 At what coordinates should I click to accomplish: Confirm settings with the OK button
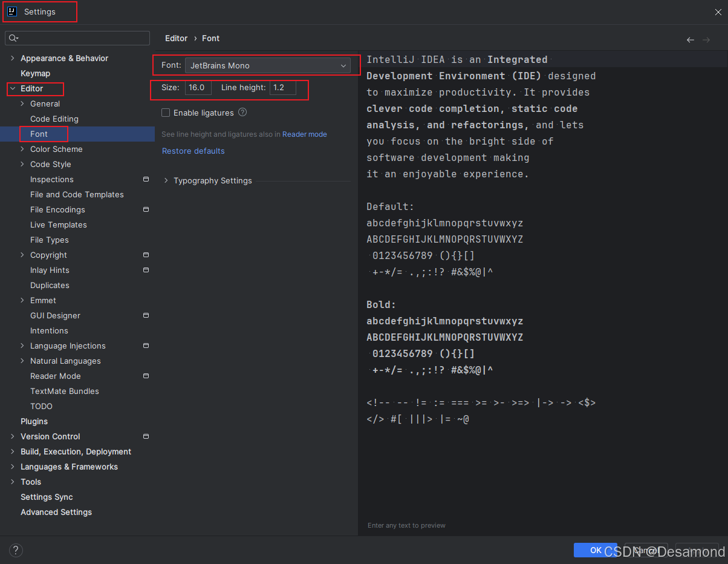pyautogui.click(x=596, y=550)
